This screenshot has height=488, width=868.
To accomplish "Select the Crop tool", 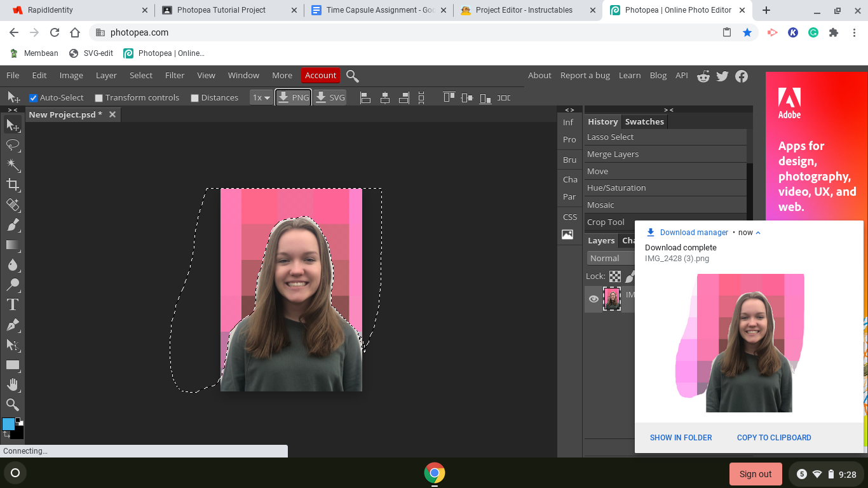I will (x=12, y=185).
